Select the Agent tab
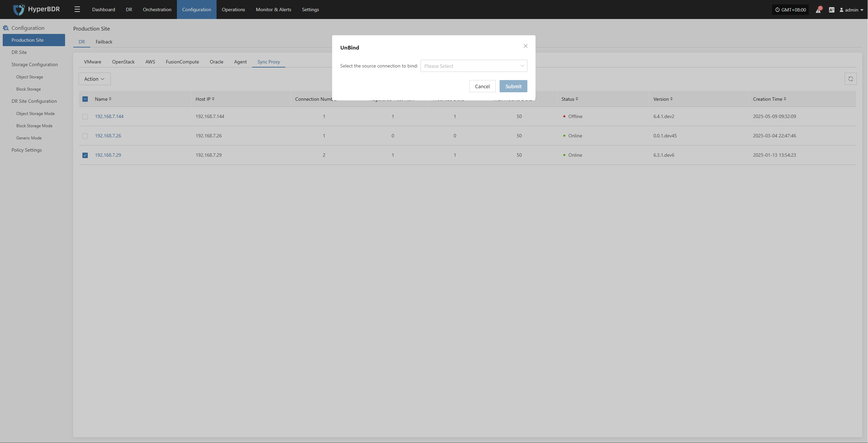Viewport: 868px width, 443px height. click(x=240, y=62)
